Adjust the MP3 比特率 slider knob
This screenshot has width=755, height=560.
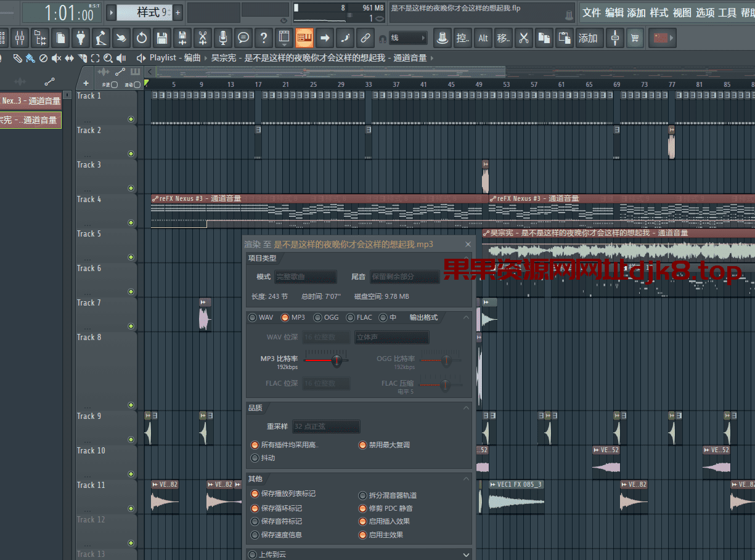pos(337,360)
